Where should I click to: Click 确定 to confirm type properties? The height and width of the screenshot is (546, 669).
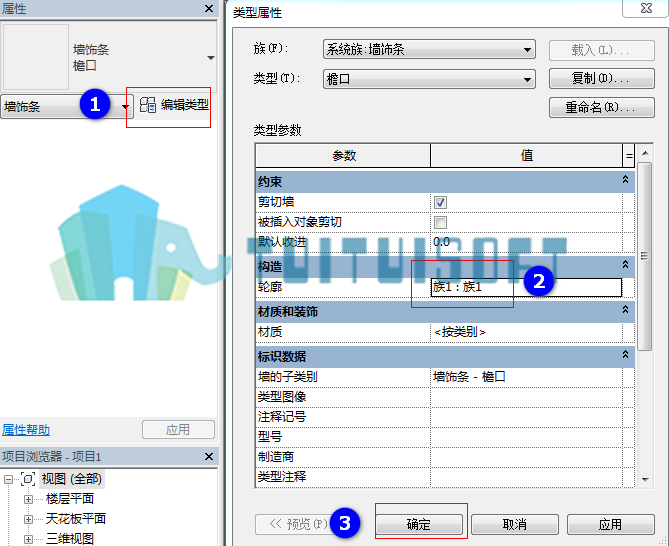(x=419, y=524)
